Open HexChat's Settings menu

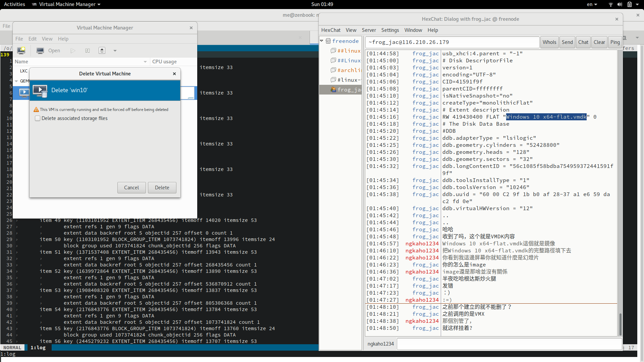(x=390, y=30)
